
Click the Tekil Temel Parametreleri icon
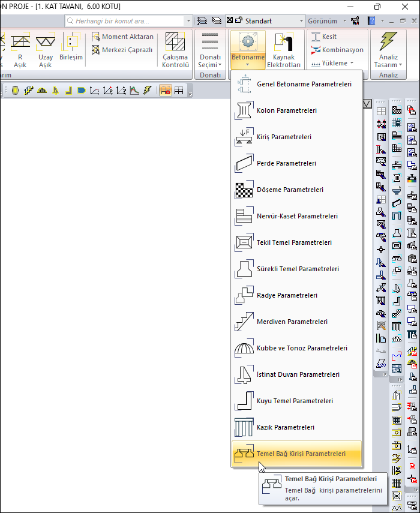(x=244, y=243)
